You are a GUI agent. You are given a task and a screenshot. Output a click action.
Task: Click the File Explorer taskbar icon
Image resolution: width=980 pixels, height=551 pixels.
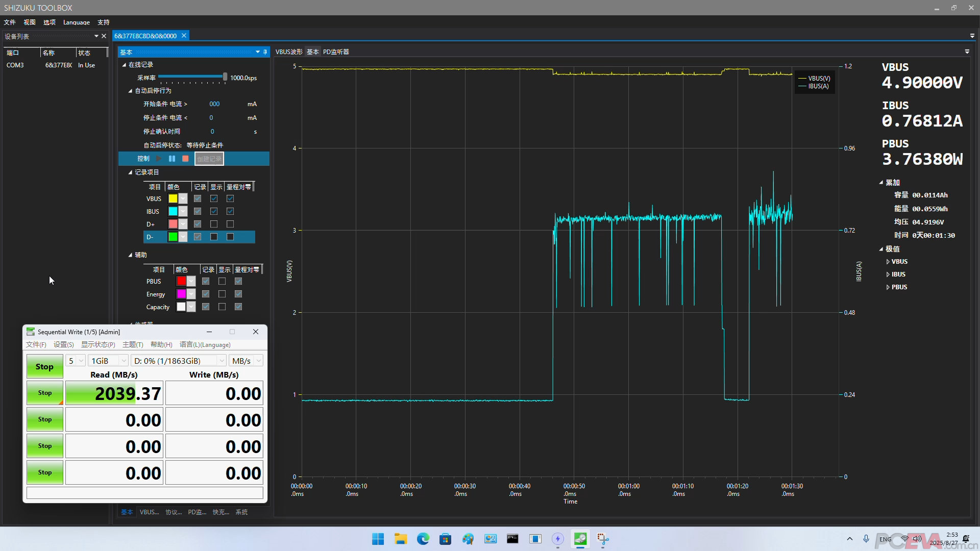(400, 539)
